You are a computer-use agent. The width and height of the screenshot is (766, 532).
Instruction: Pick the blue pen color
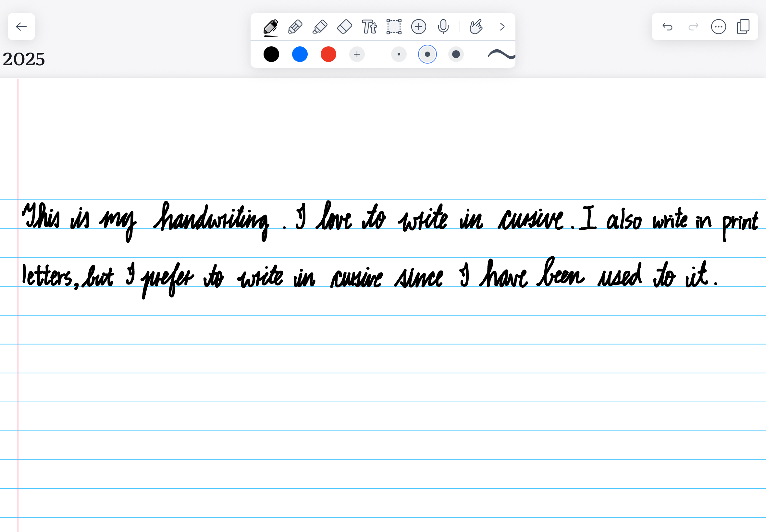click(x=300, y=54)
